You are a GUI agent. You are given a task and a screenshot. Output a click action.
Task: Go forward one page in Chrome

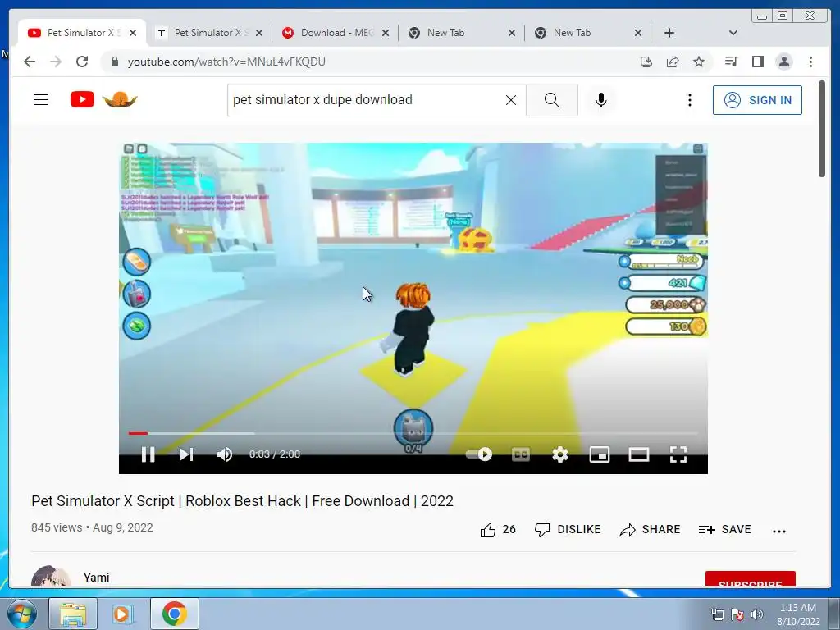[56, 62]
